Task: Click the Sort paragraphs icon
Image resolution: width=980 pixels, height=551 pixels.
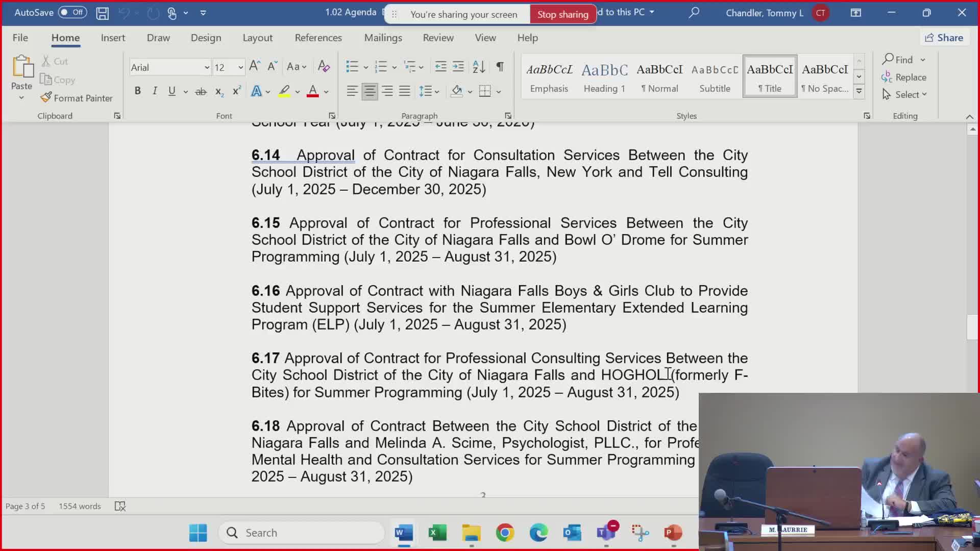Action: [x=479, y=66]
